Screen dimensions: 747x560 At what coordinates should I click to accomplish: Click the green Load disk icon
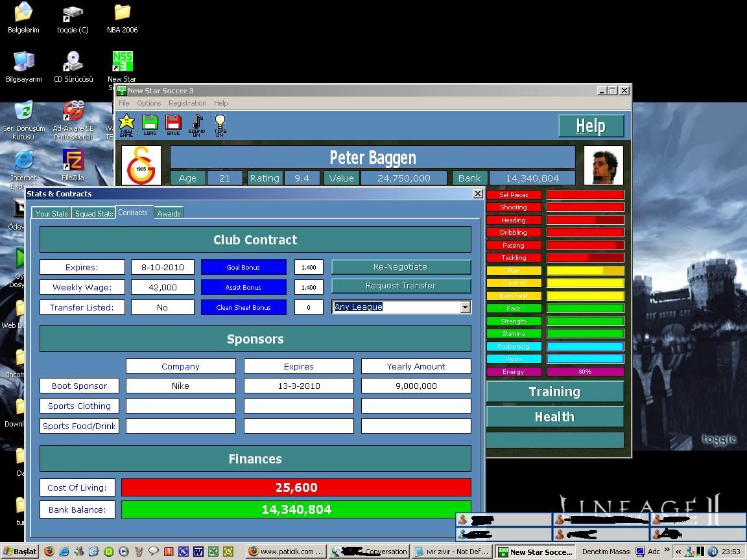coord(150,125)
